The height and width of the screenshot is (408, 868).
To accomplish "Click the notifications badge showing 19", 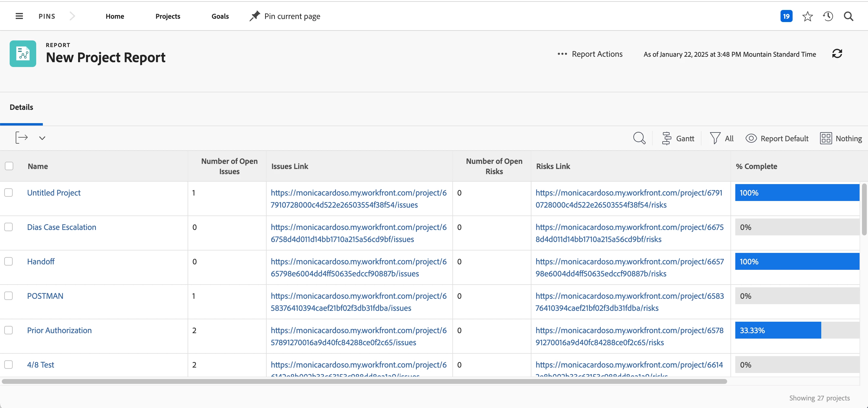I will (786, 16).
